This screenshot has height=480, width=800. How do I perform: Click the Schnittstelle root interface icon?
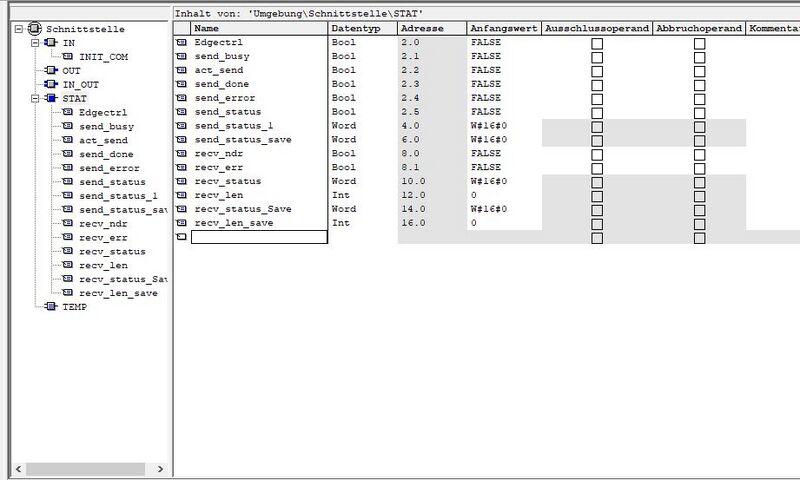click(x=36, y=29)
